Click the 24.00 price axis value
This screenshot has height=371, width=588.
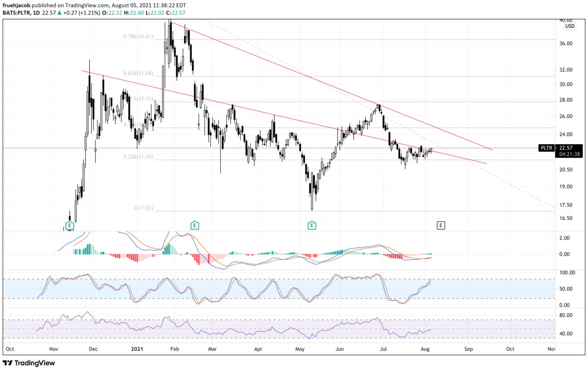tap(566, 134)
